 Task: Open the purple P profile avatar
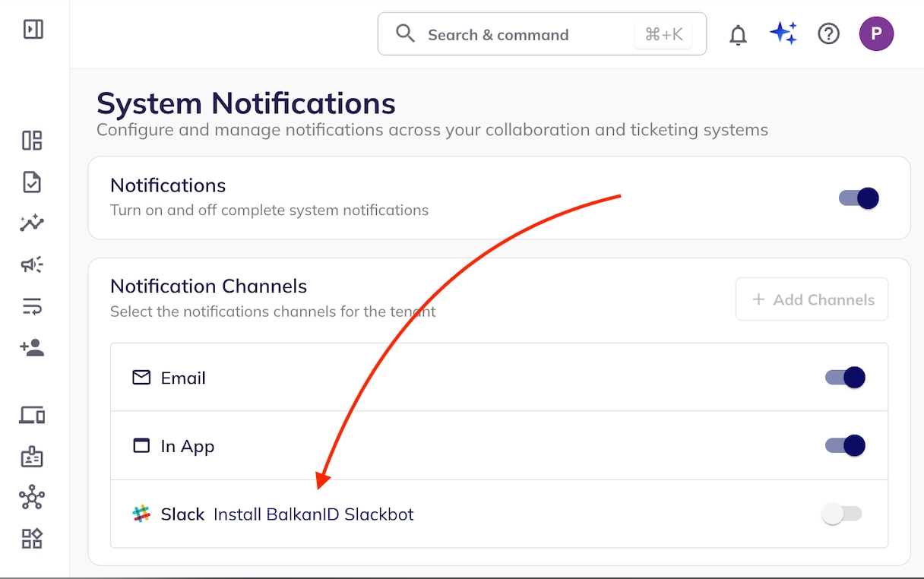point(876,33)
